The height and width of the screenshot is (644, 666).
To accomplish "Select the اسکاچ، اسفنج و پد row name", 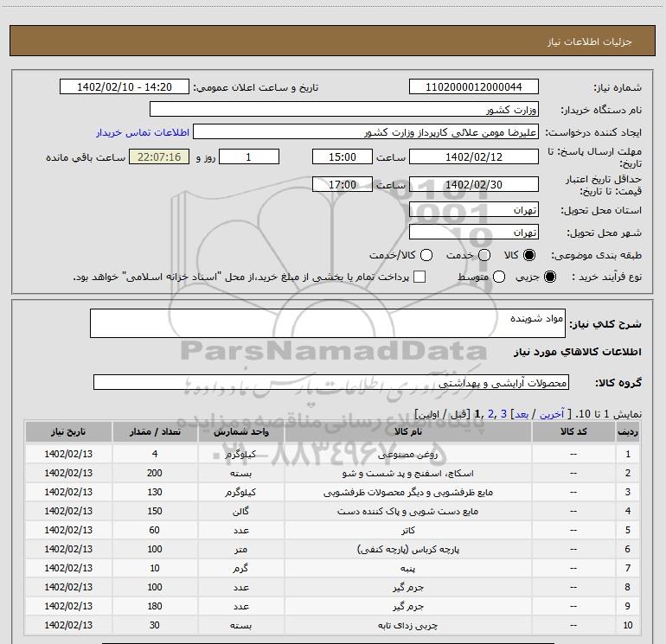I will [407, 473].
